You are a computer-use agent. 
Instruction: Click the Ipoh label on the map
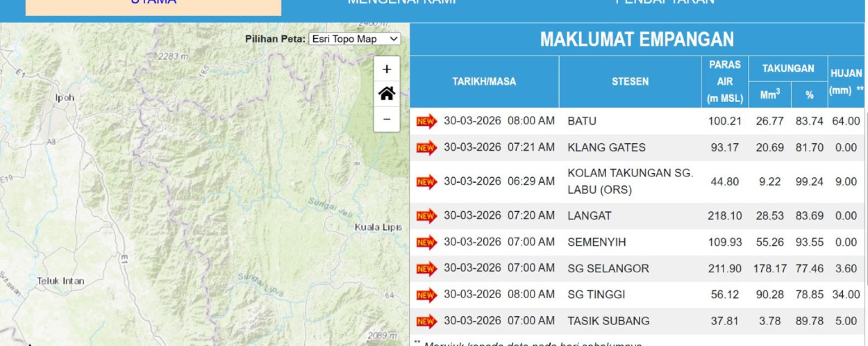click(x=65, y=98)
